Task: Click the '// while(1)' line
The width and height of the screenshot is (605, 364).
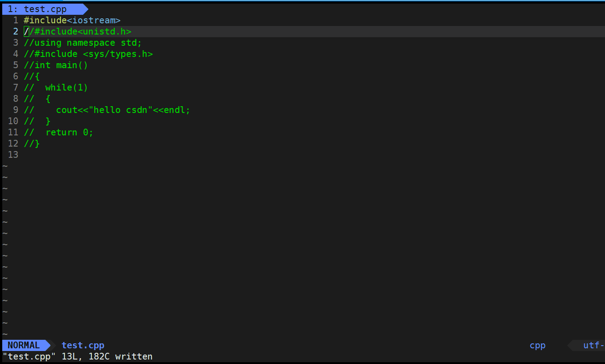Action: (56, 87)
